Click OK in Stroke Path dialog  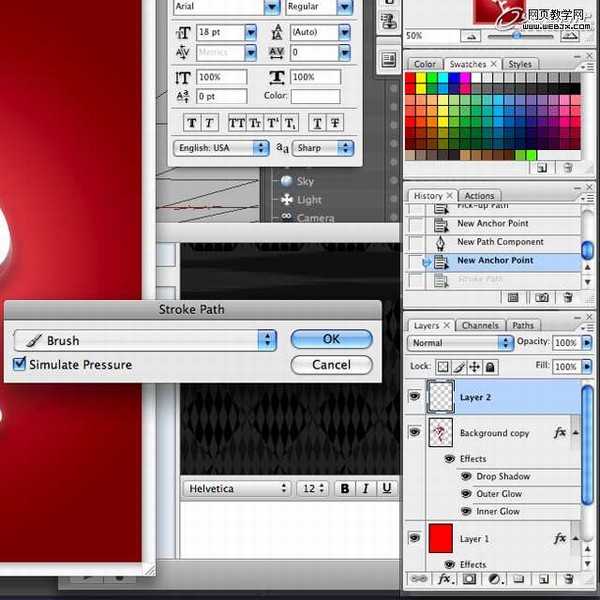331,340
